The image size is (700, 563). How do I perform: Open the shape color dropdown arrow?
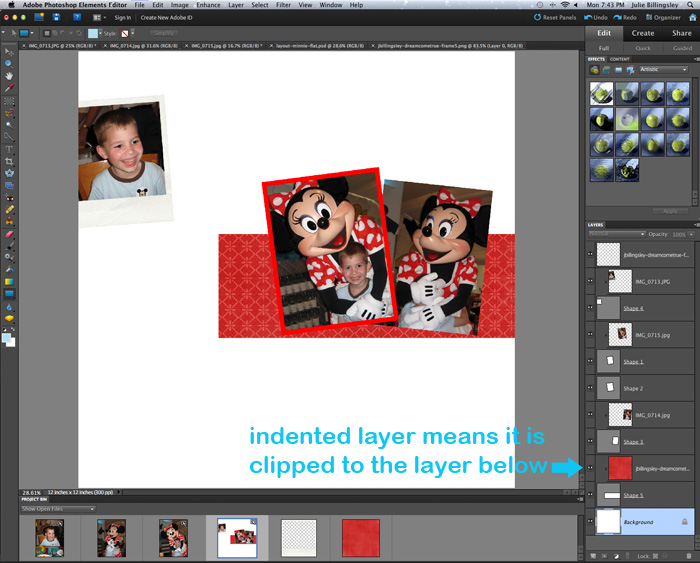click(x=100, y=33)
